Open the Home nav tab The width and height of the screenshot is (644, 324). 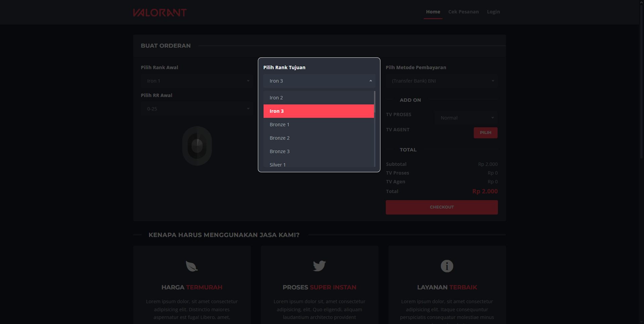pyautogui.click(x=433, y=12)
